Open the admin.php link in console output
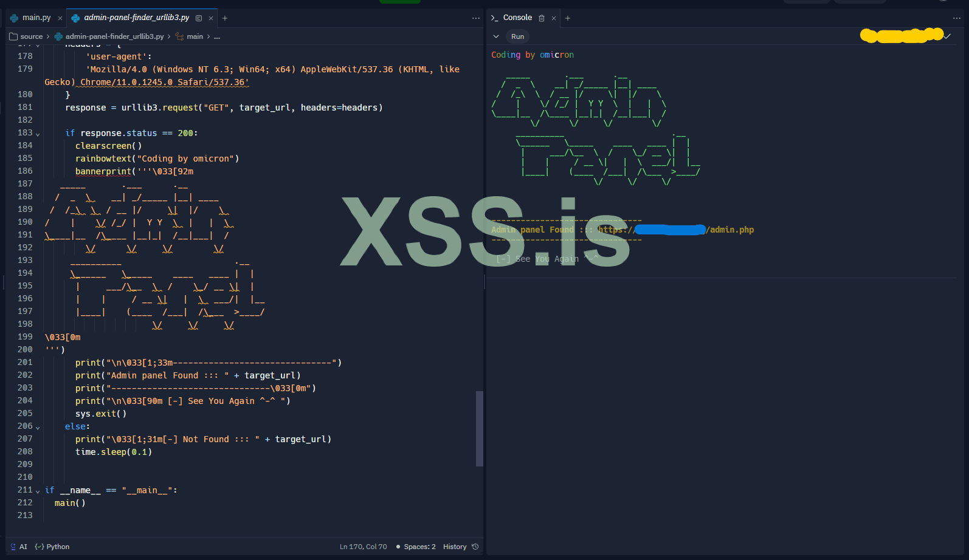Image resolution: width=969 pixels, height=560 pixels. click(x=676, y=230)
